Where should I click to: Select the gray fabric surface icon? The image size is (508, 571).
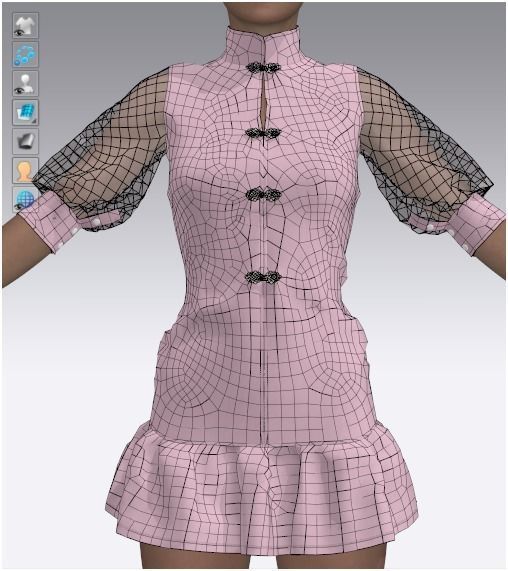(25, 141)
